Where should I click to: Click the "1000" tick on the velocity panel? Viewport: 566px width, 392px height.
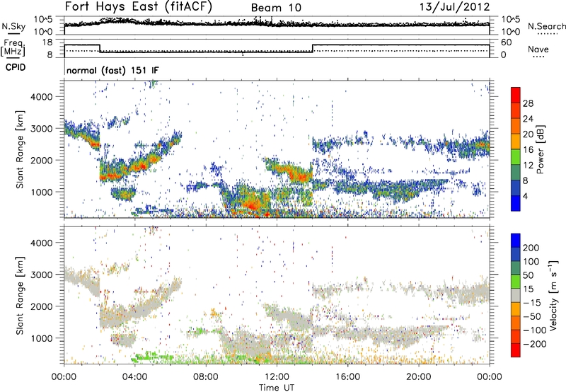(x=41, y=338)
